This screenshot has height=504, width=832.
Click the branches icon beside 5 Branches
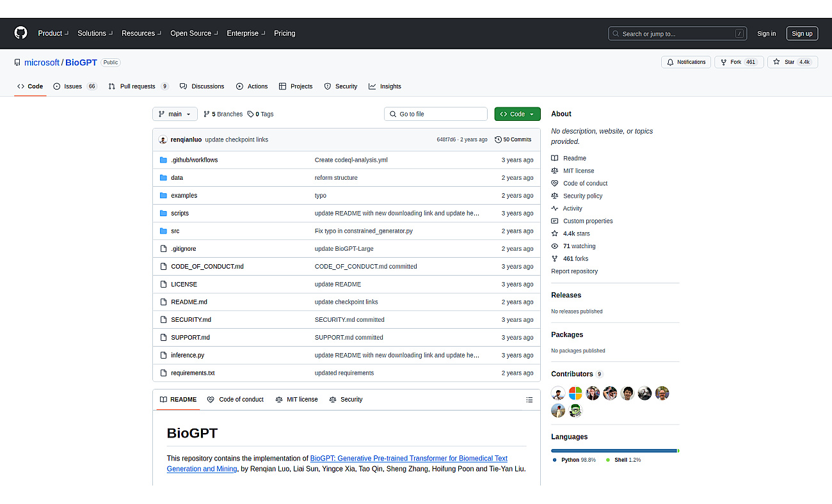coord(207,114)
